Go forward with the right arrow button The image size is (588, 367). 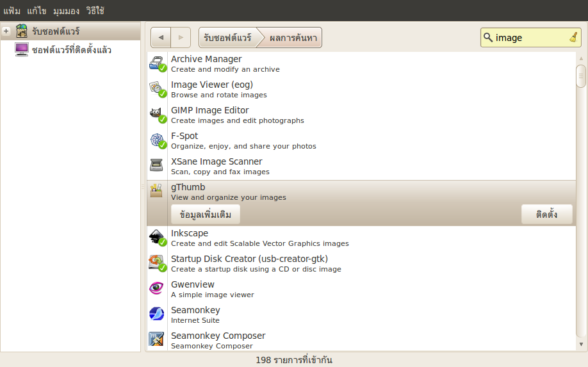tap(181, 38)
